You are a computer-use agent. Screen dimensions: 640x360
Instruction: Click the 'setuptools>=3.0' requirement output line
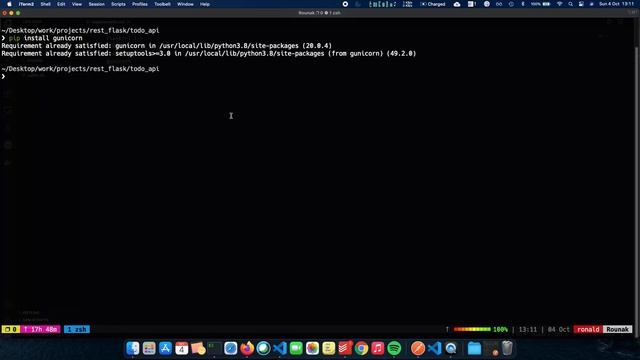point(209,53)
